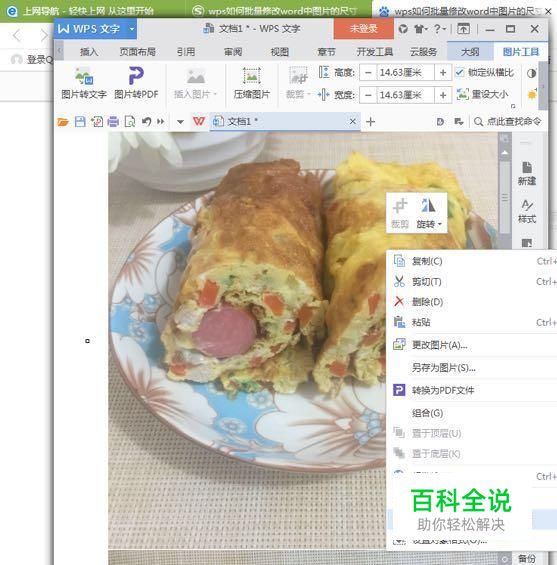Screen dimensions: 557x565
Task: Switch to the 插入 ribbon tab
Action: 89,52
